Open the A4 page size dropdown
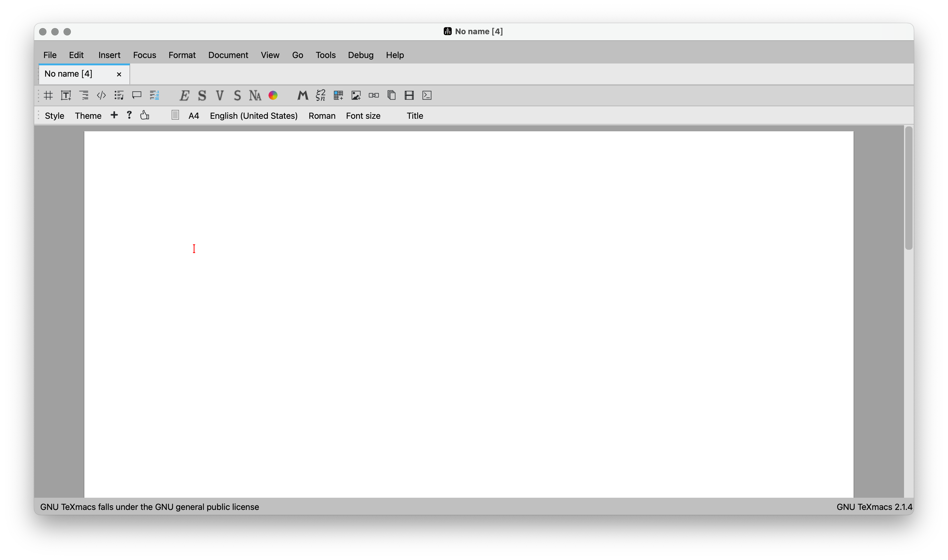 click(194, 116)
